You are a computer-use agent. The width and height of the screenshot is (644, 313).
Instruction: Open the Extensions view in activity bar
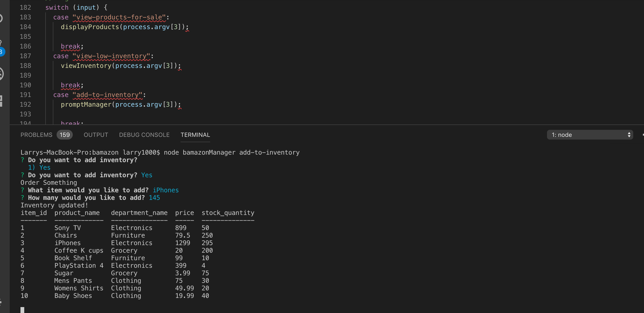(x=1, y=101)
